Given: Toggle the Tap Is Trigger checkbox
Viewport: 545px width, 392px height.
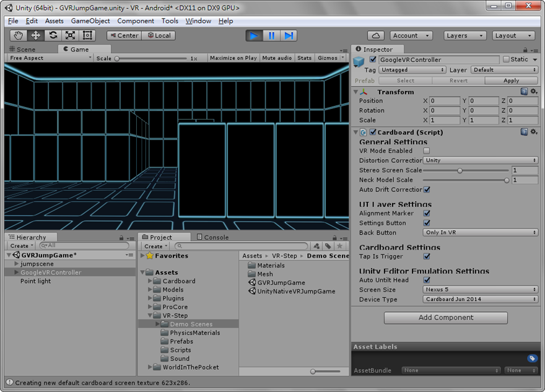Looking at the screenshot, I should point(427,256).
